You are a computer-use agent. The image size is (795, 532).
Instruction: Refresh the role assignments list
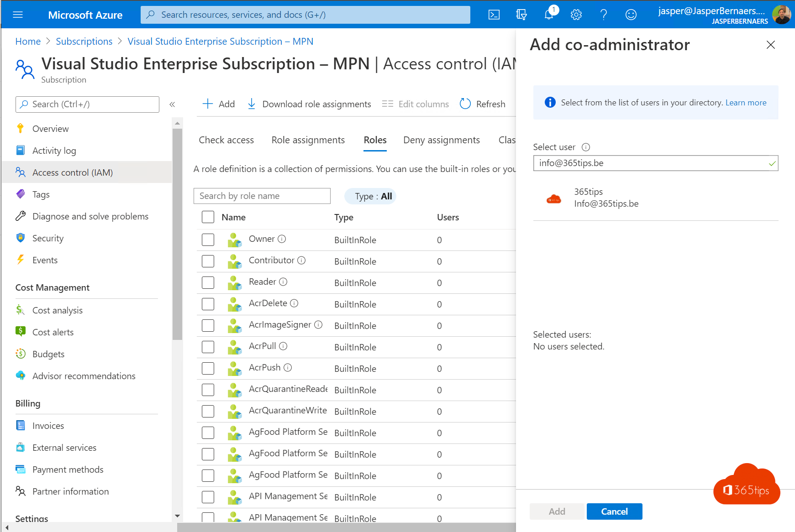pos(482,104)
